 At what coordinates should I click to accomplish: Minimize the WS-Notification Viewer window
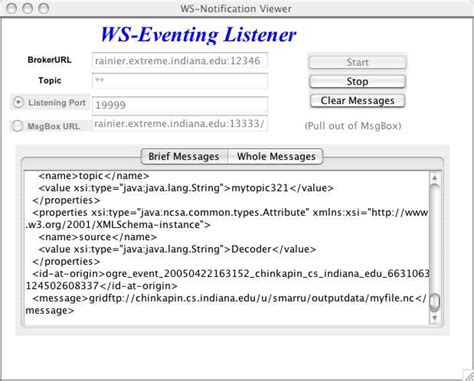28,8
